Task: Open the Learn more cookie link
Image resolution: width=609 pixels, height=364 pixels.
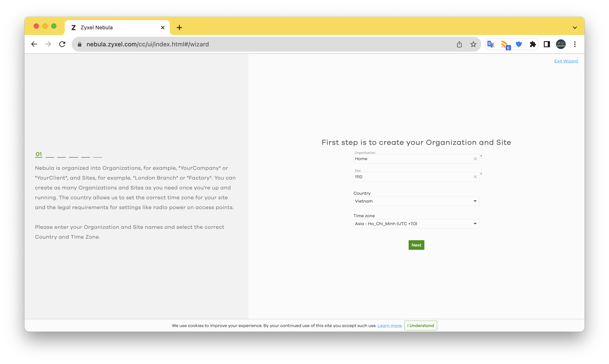Action: [x=389, y=325]
